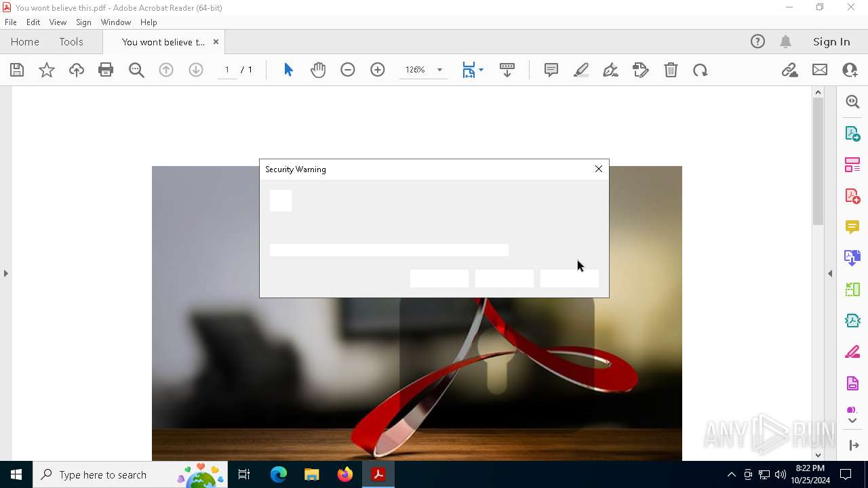Open the teal Scan sidebar tool
This screenshot has height=488, width=868.
coord(852,321)
